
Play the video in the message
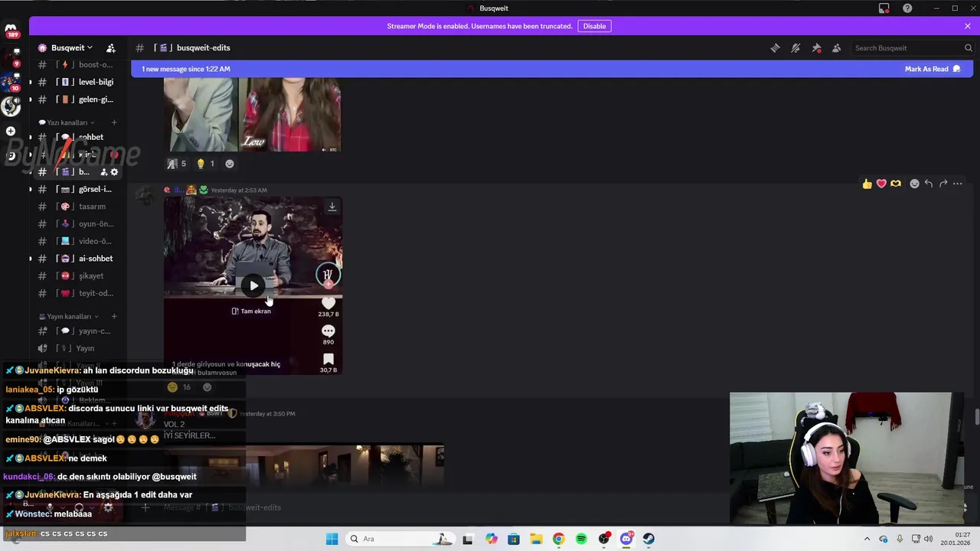pyautogui.click(x=253, y=285)
